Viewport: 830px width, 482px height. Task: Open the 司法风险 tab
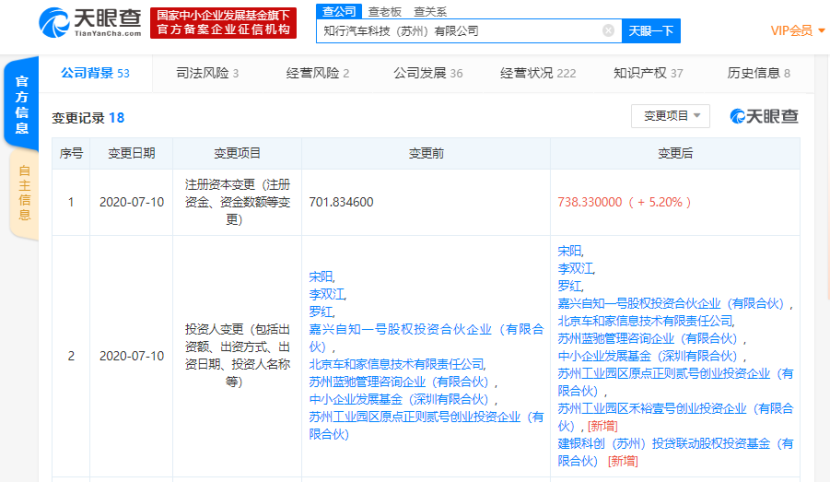pos(207,73)
